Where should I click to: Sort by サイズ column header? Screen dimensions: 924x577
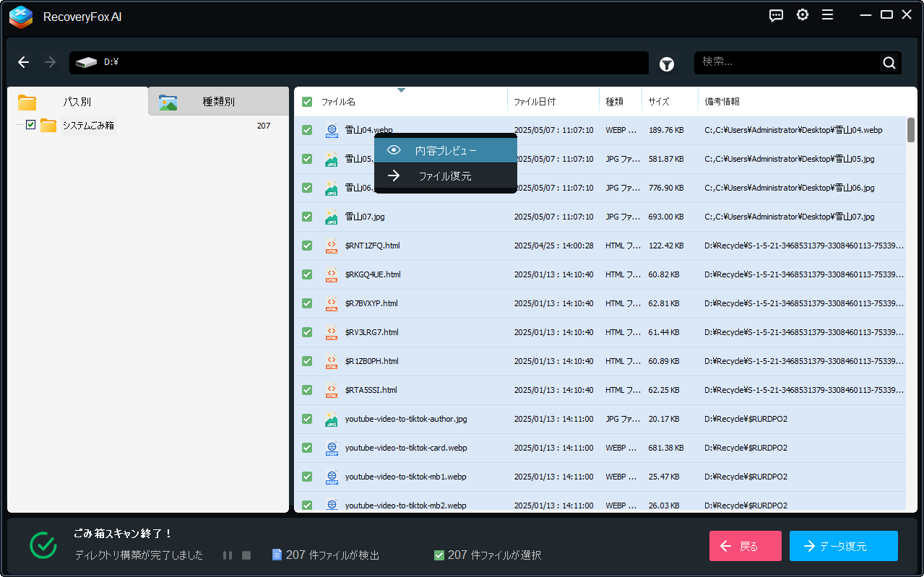(658, 102)
